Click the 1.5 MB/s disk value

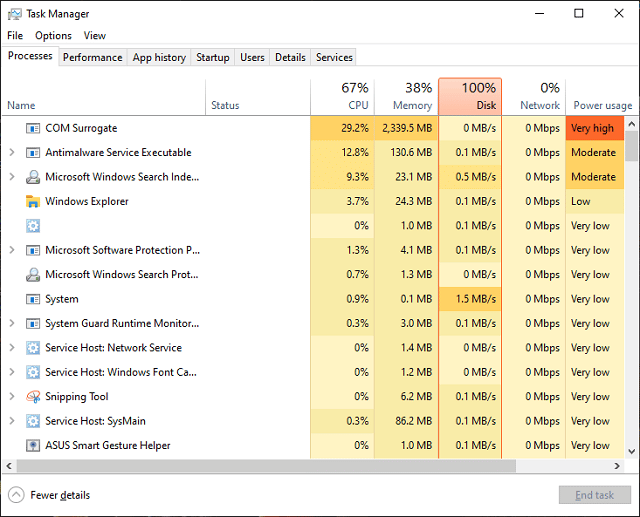coord(476,299)
